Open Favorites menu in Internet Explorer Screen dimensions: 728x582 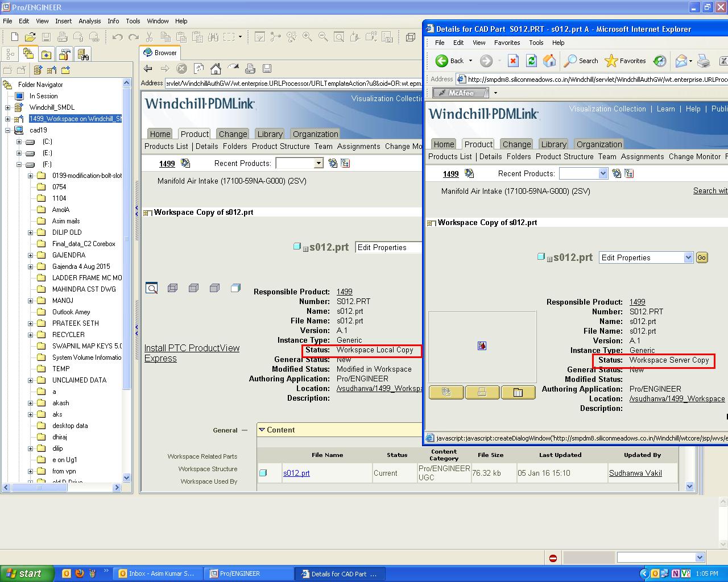507,43
